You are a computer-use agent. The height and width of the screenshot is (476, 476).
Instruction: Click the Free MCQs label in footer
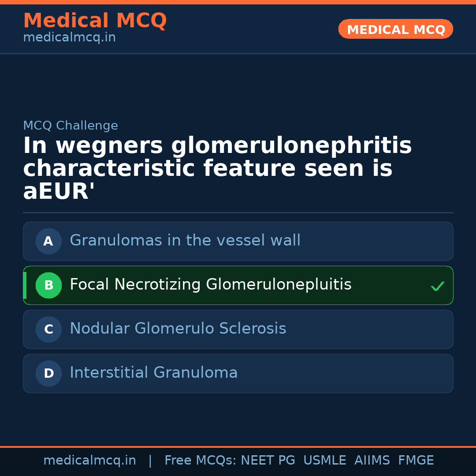point(201,461)
